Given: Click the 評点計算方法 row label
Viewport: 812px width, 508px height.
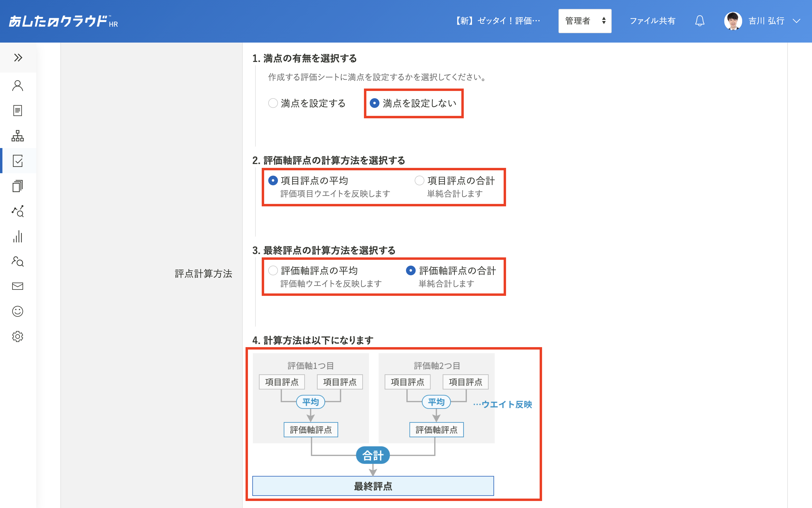Looking at the screenshot, I should [x=203, y=274].
